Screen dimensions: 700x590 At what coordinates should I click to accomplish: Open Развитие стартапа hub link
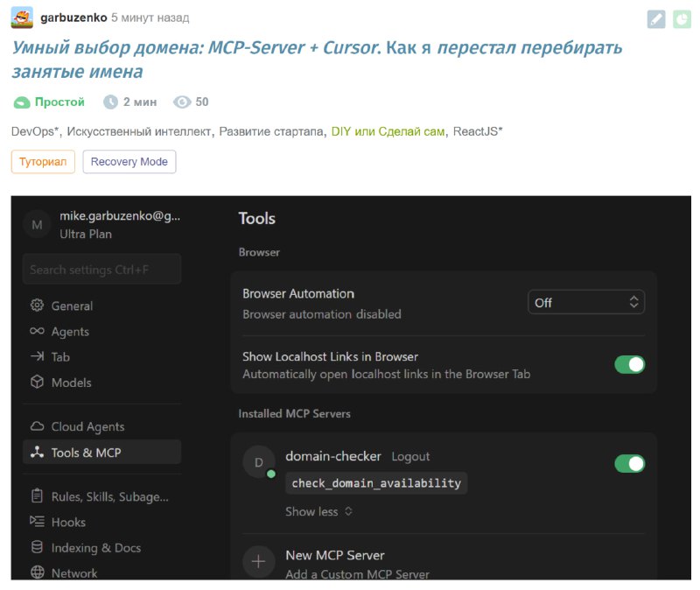click(271, 131)
